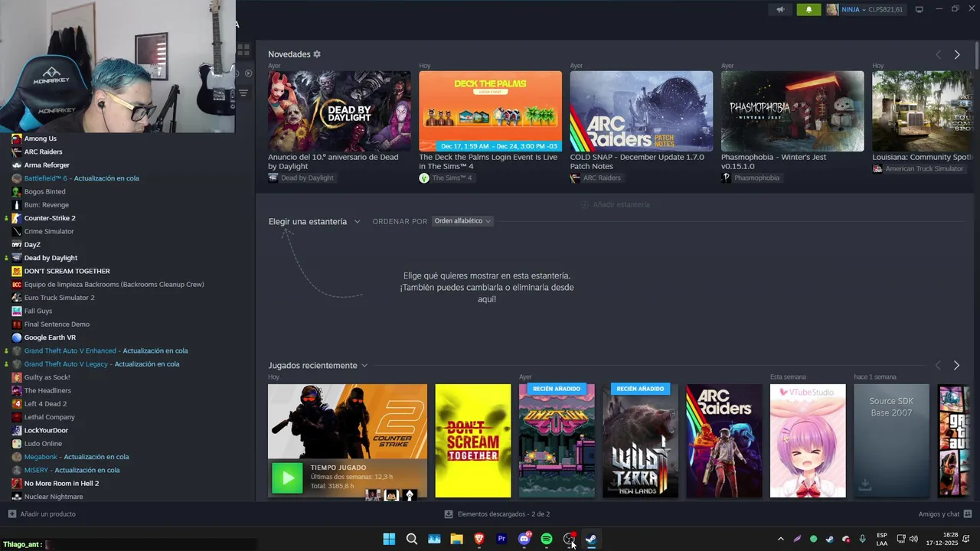Select DON'T SCREAM TOGETHER recent cover
This screenshot has width=980, height=551.
tap(473, 441)
